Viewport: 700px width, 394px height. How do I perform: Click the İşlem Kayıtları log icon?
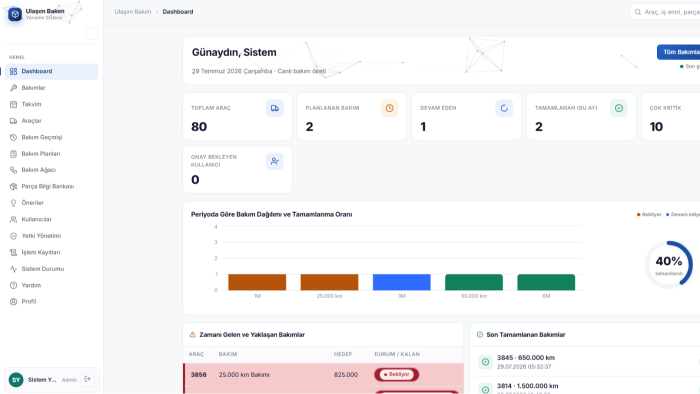click(x=13, y=253)
